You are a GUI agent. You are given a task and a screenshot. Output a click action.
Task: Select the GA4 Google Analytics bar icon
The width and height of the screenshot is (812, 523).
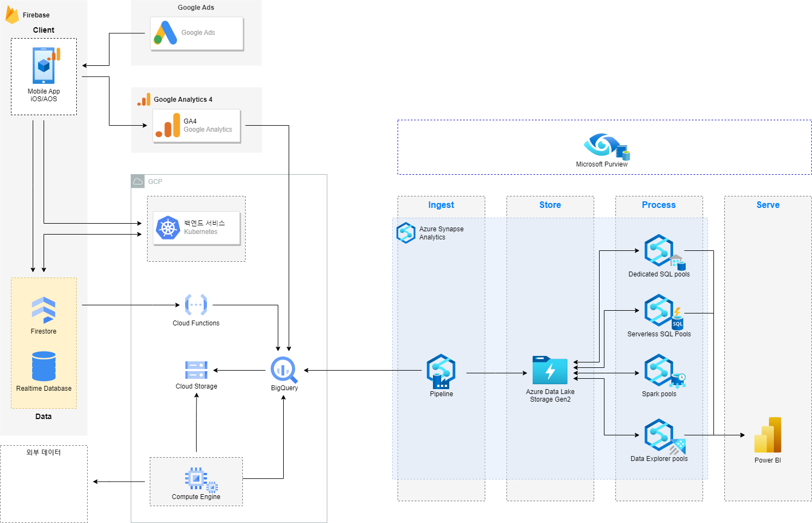pyautogui.click(x=168, y=125)
